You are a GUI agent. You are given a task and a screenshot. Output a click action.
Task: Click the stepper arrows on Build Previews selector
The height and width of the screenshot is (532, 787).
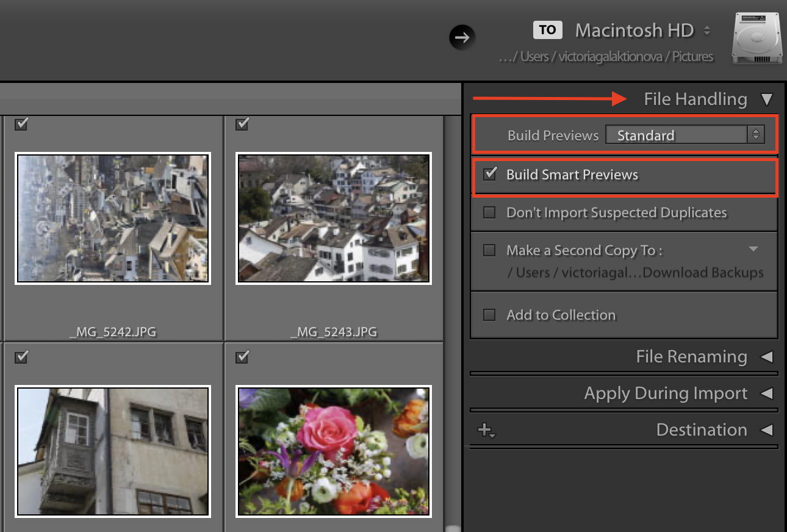coord(756,134)
